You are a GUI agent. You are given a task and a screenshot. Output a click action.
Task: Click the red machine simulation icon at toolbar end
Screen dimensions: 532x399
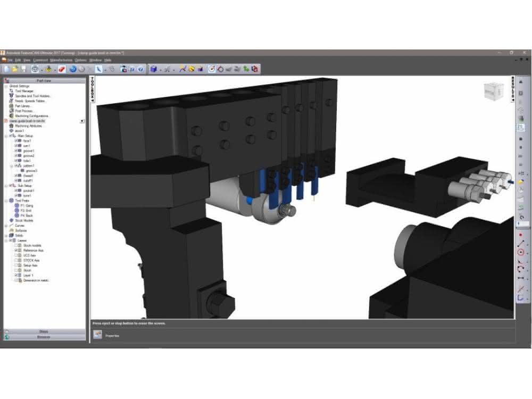tap(255, 69)
